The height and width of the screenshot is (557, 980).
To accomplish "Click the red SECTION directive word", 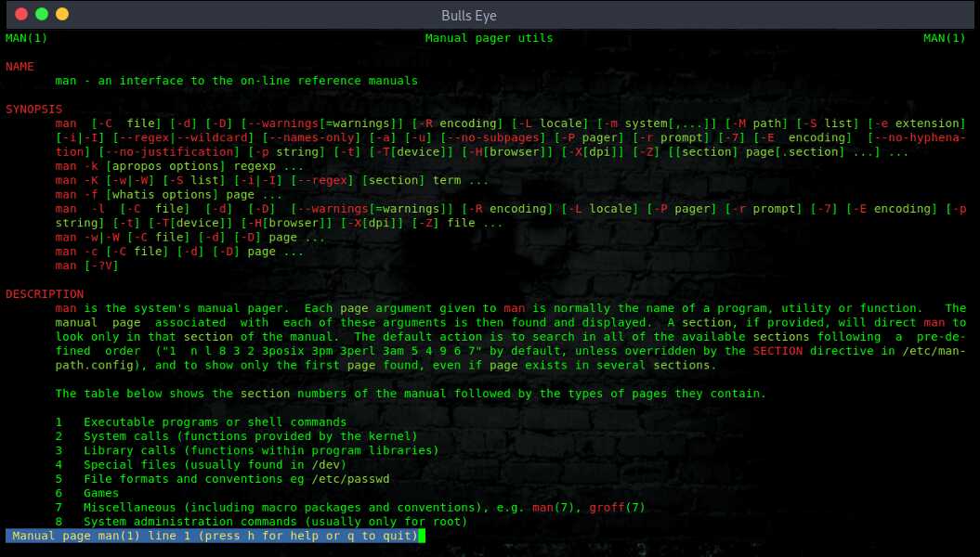I will coord(777,351).
